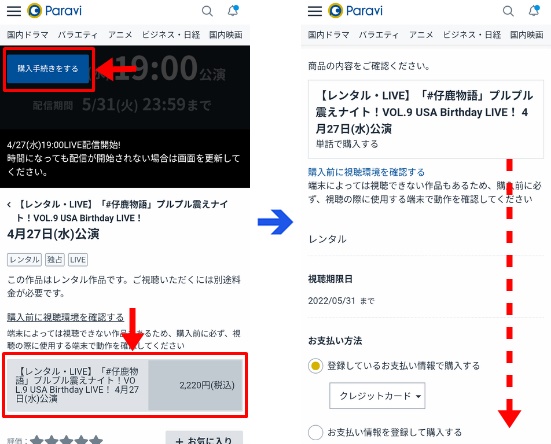The width and height of the screenshot is (551, 444).
Task: Select 国内映画 tab in right screen
Action: (x=527, y=35)
